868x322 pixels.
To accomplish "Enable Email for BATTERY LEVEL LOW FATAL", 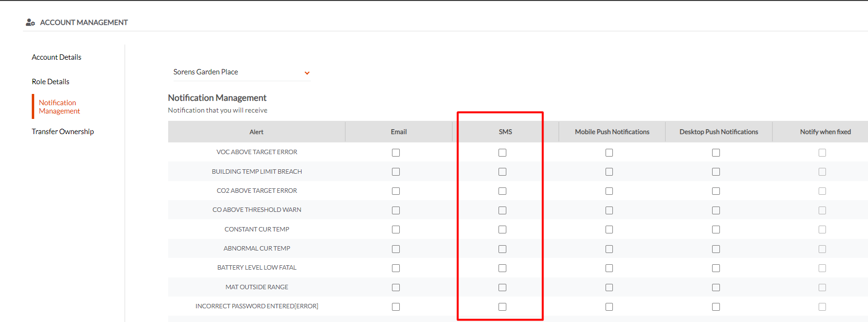I will pyautogui.click(x=396, y=268).
